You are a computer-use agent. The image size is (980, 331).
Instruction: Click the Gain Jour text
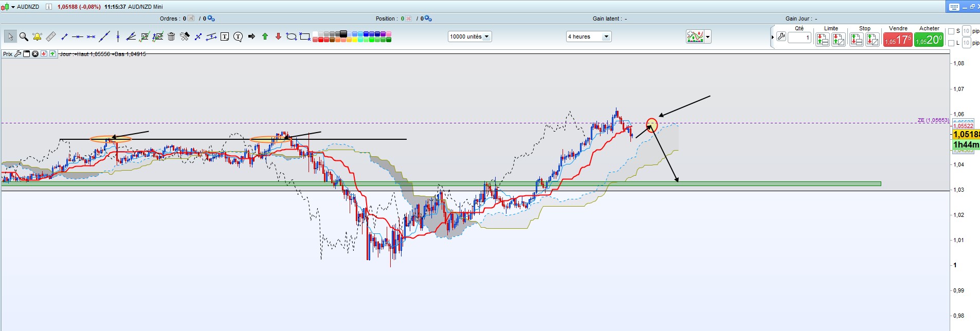(801, 19)
